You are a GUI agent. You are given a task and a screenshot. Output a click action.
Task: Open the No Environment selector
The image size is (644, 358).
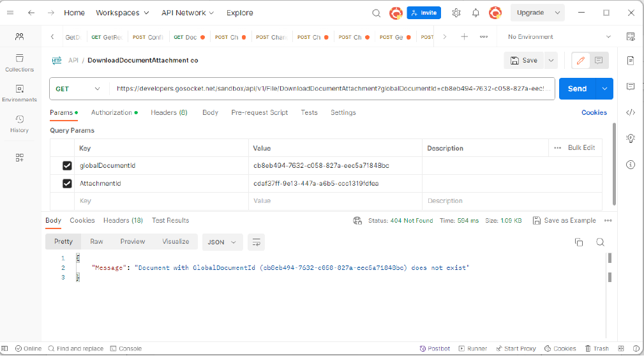coord(559,36)
